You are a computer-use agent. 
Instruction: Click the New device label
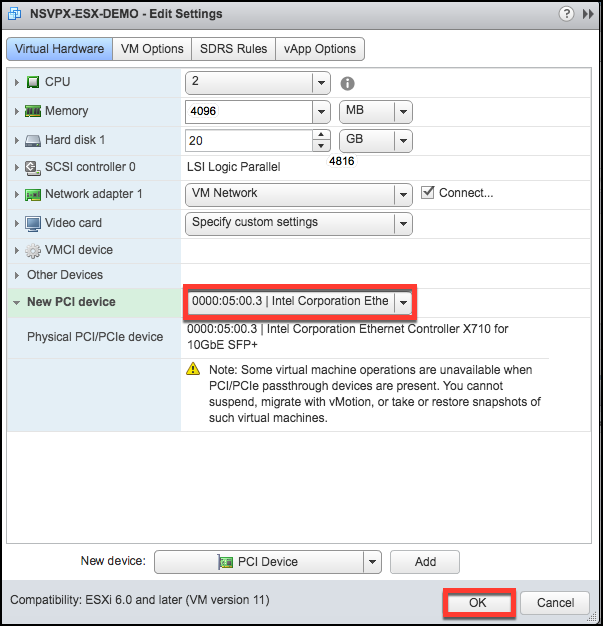113,561
